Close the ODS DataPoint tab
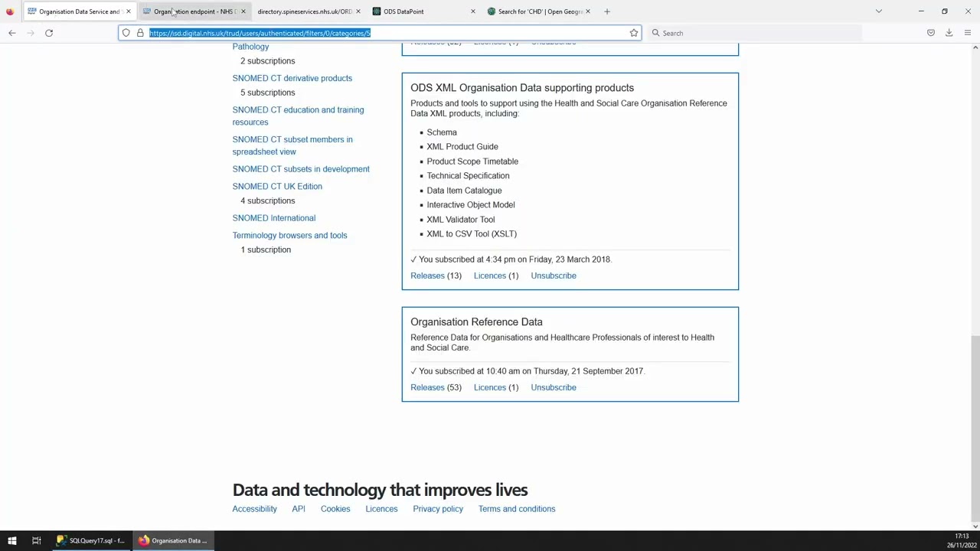Image resolution: width=980 pixels, height=551 pixels. coord(473,11)
